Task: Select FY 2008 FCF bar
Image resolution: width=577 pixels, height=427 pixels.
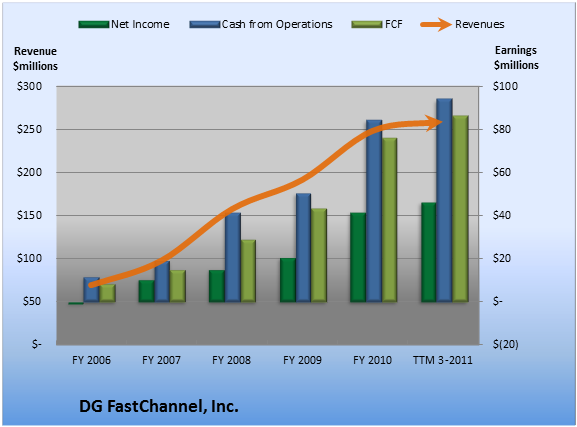Action: coord(248,271)
